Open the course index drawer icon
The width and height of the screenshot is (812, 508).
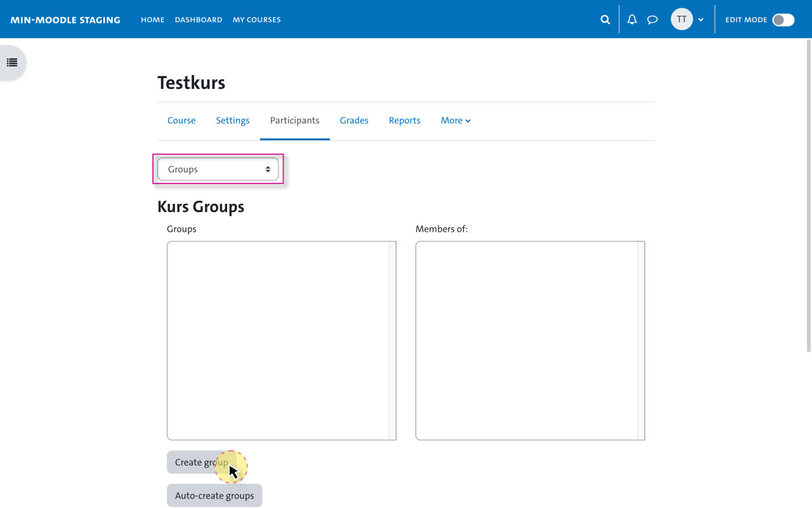pos(12,62)
